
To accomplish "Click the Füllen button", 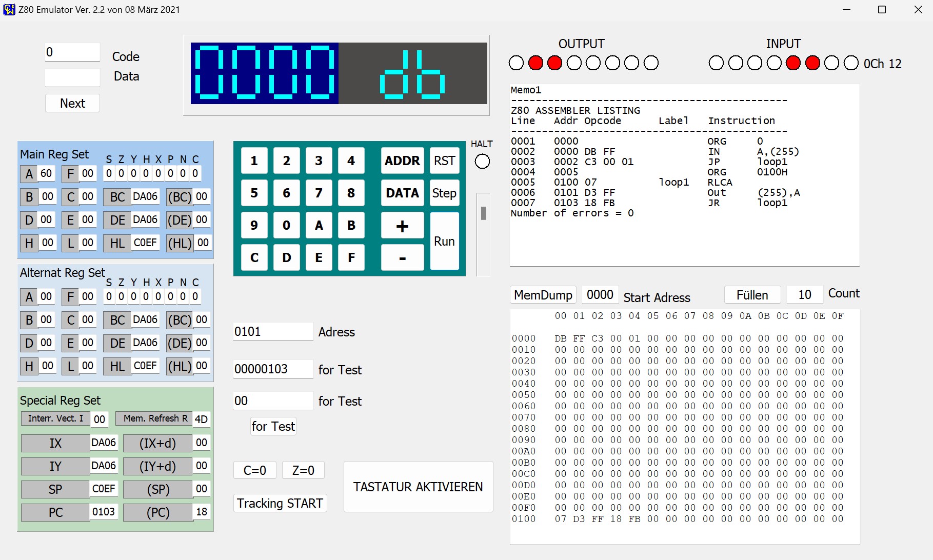I will 752,295.
